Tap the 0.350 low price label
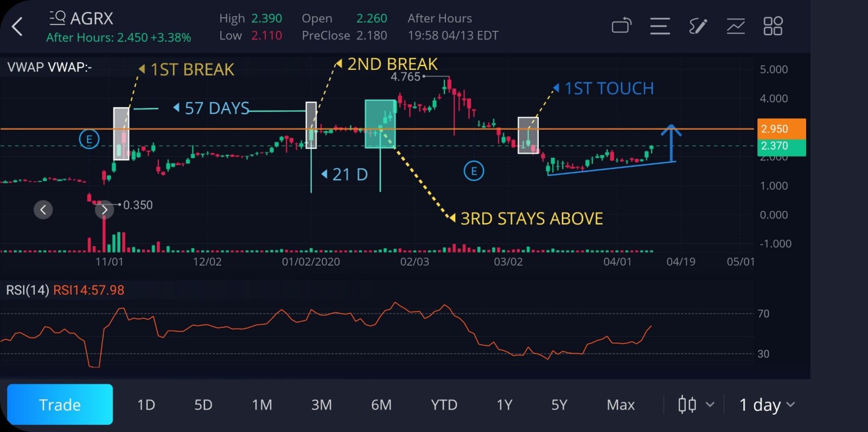Viewport: 868px width, 432px height. [x=138, y=205]
